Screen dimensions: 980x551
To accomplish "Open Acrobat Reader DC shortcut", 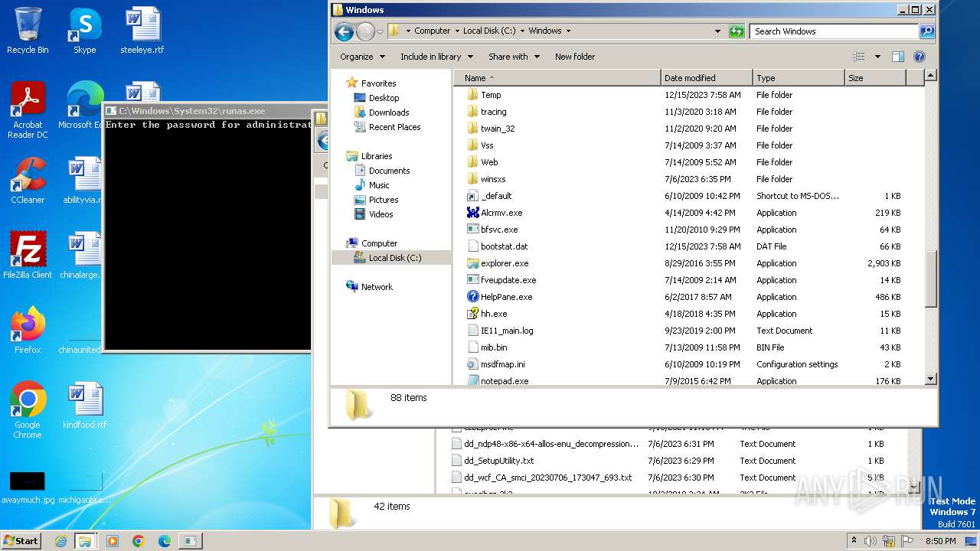I will pos(28,110).
